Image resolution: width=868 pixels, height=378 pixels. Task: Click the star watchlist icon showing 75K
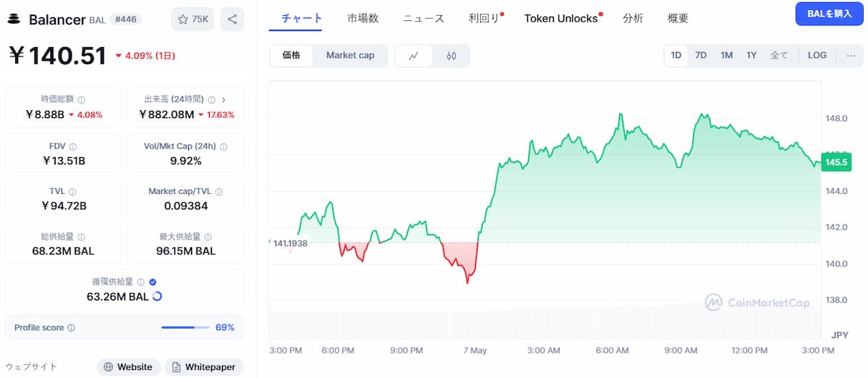coord(192,20)
